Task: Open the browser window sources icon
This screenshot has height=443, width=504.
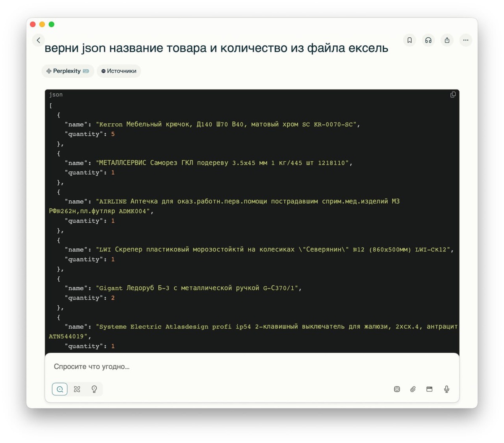Action: pos(429,389)
